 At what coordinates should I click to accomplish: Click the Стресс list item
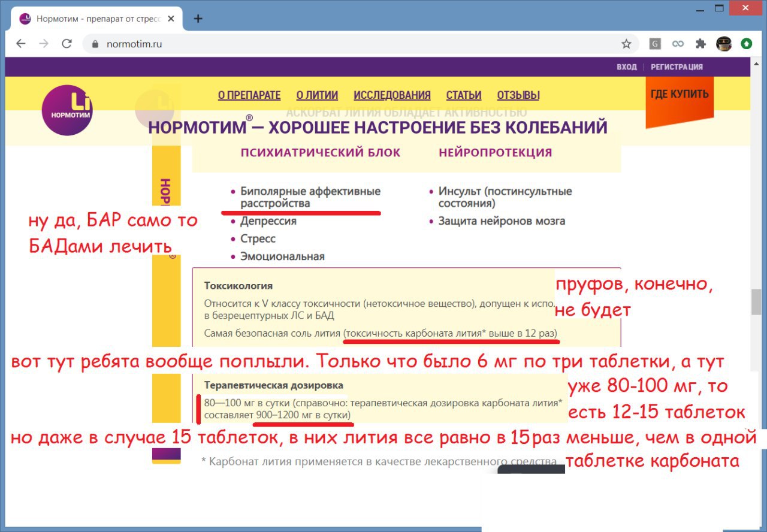(258, 238)
